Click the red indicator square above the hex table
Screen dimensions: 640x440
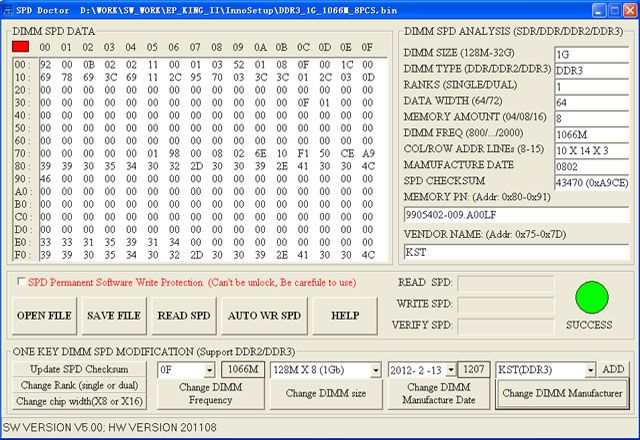[x=20, y=47]
